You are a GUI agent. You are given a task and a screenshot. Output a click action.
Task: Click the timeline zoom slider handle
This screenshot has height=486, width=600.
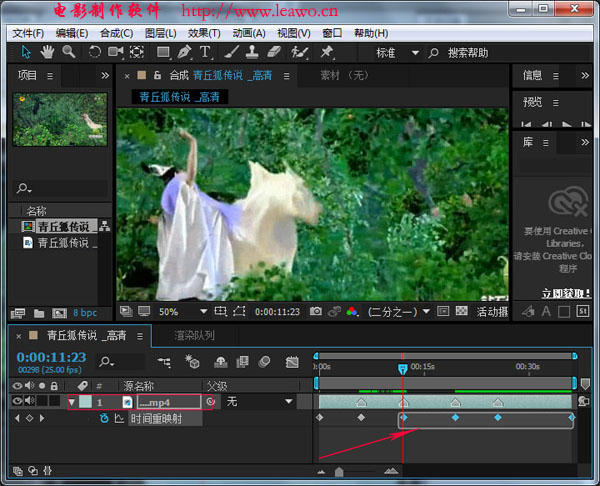pos(339,472)
